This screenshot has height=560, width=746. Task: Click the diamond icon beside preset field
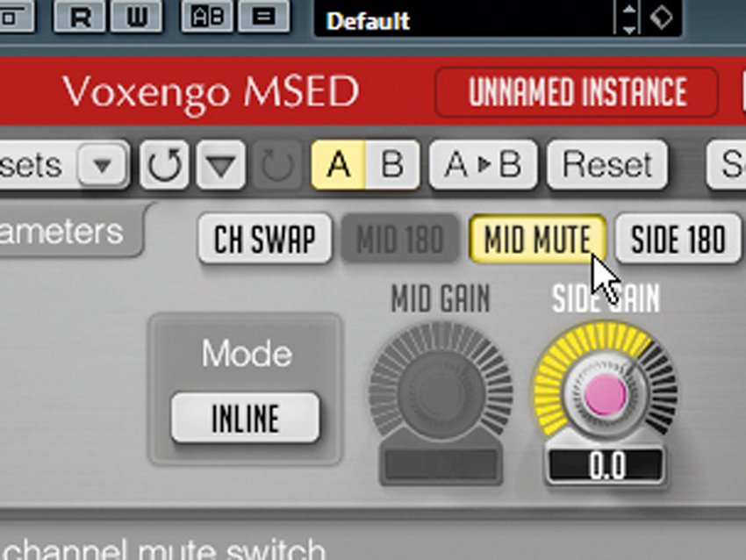pos(662,18)
